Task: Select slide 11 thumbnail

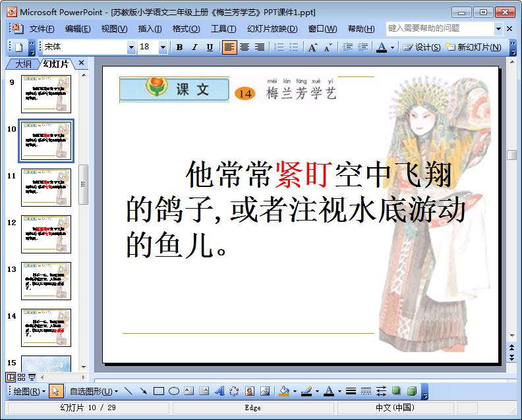Action: pyautogui.click(x=46, y=188)
